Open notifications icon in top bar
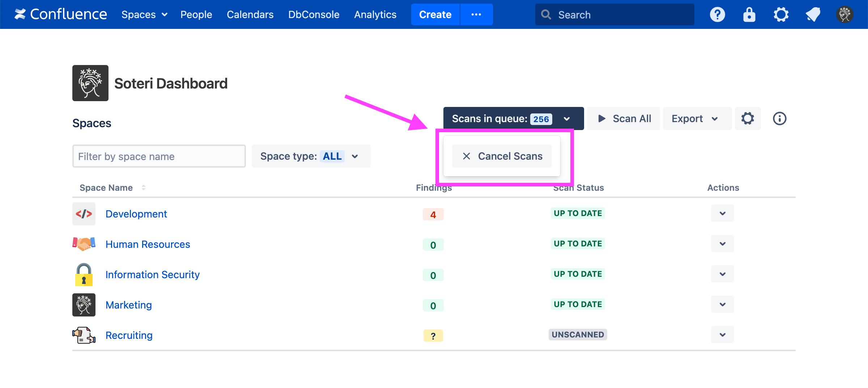This screenshot has width=868, height=388. [x=813, y=15]
